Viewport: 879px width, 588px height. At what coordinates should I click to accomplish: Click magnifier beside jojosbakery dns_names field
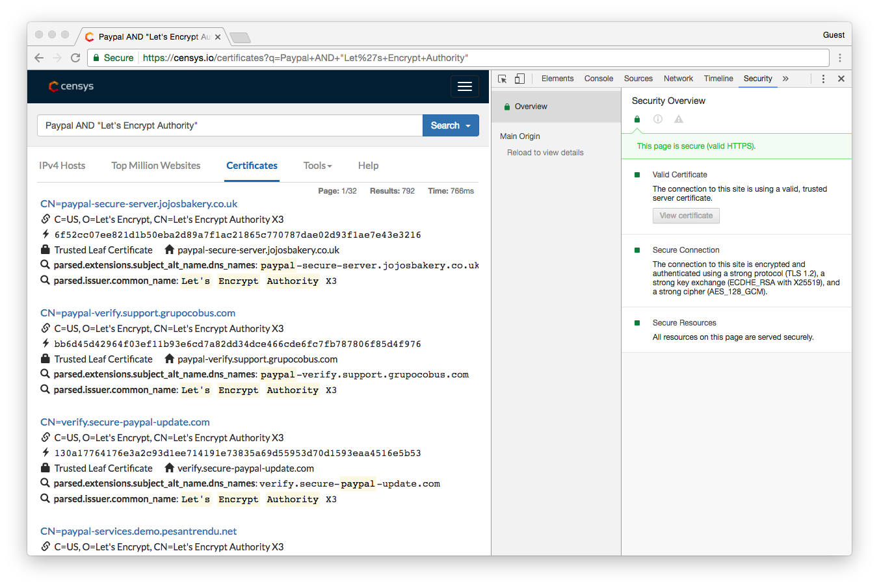pos(46,265)
